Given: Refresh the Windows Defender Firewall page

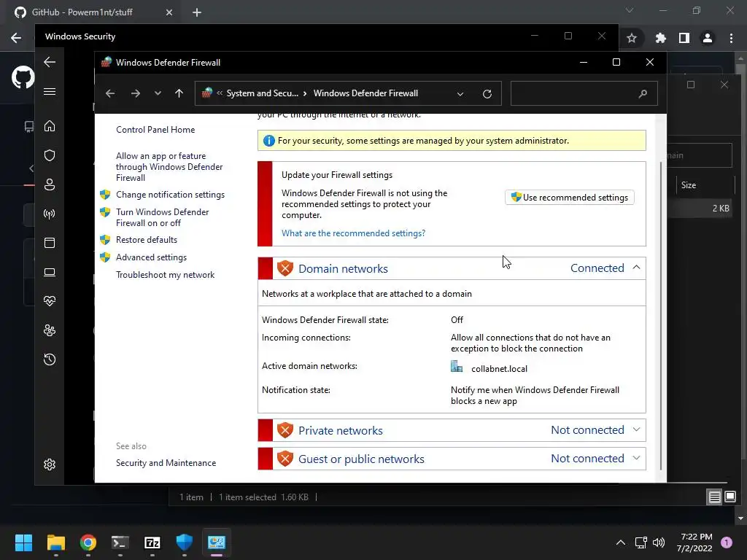Looking at the screenshot, I should point(487,94).
